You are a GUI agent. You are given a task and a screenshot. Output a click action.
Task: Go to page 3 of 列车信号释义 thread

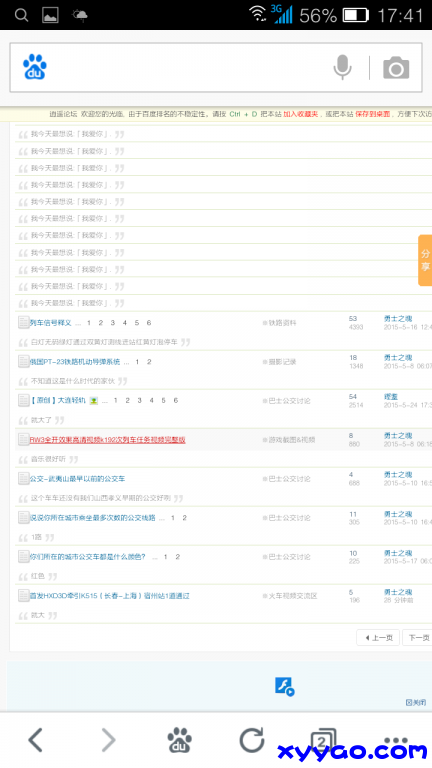click(113, 323)
